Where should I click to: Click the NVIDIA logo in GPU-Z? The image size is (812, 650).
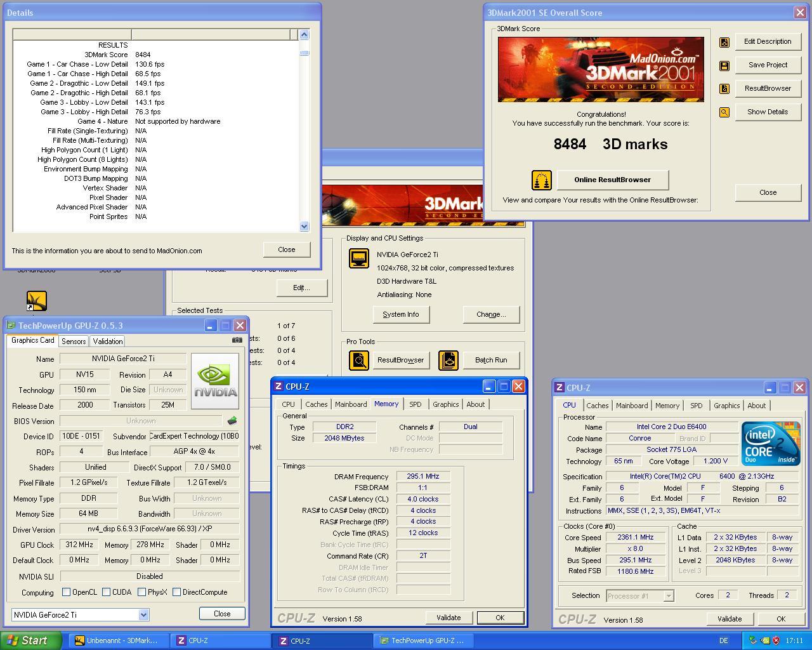(x=215, y=381)
